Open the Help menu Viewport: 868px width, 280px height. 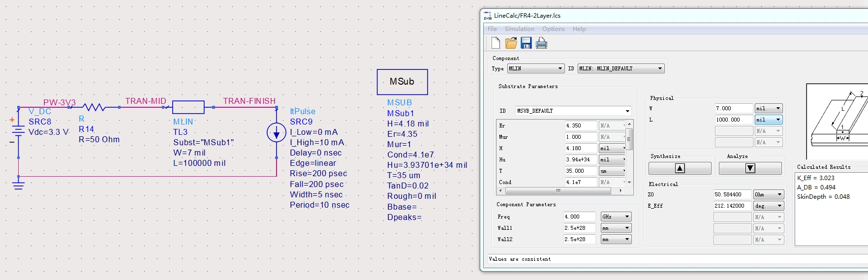coord(579,29)
